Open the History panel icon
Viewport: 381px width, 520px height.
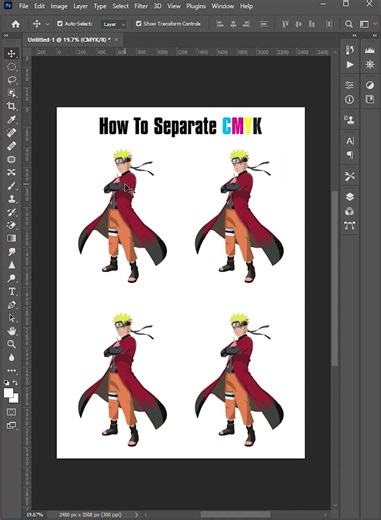pyautogui.click(x=350, y=50)
